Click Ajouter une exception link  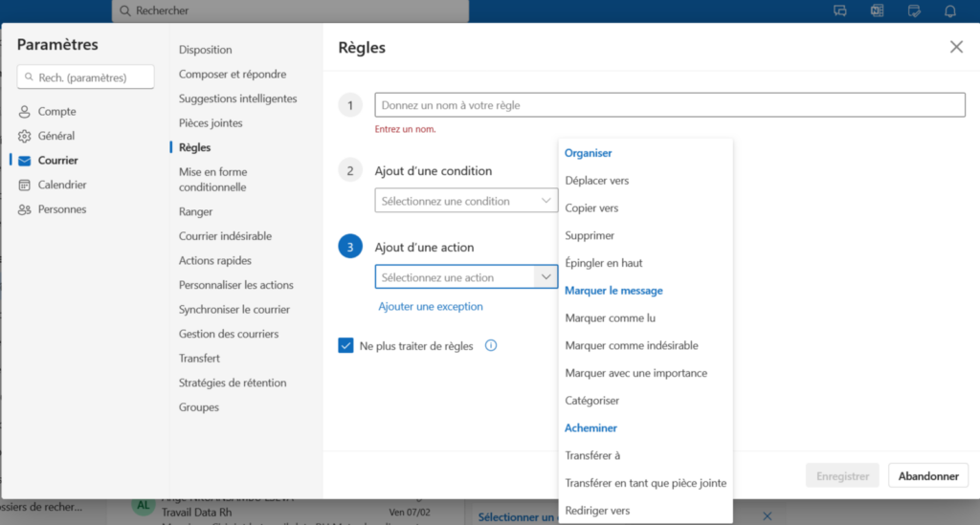click(x=431, y=306)
